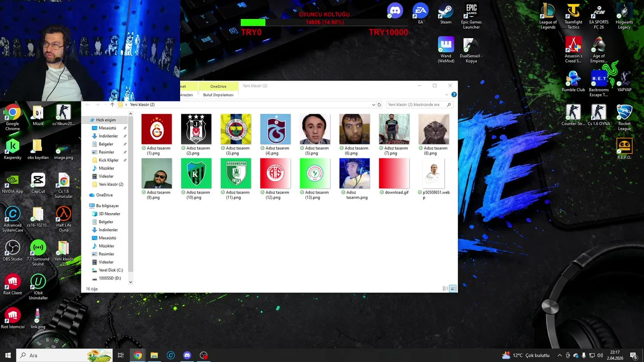This screenshot has width=644, height=362.
Task: Select the p50508651.webp file
Action: tap(434, 179)
